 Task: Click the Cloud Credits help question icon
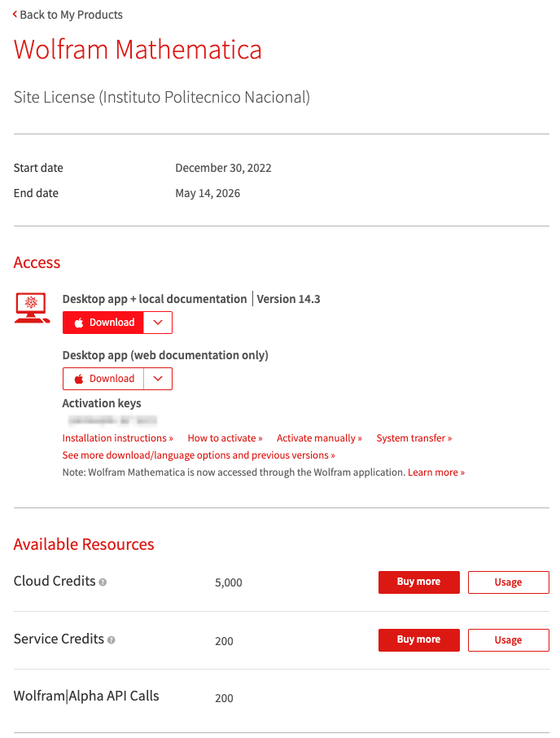103,582
